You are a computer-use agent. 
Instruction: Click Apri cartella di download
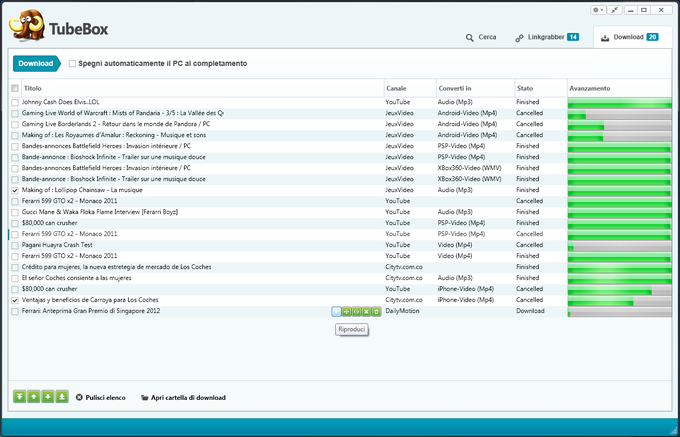coord(183,398)
